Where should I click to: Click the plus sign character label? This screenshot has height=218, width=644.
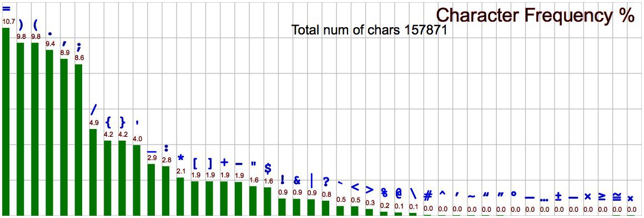click(x=224, y=162)
